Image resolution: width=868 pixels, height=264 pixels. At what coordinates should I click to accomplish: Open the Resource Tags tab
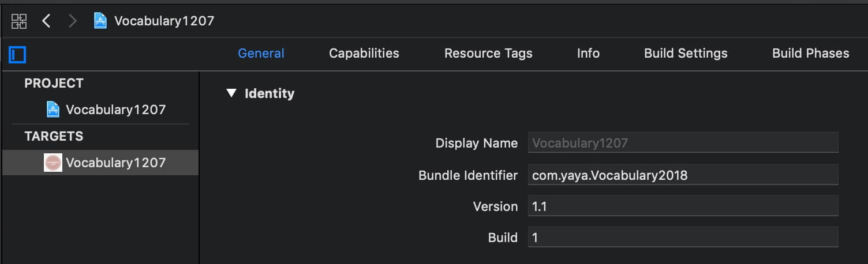tap(488, 53)
